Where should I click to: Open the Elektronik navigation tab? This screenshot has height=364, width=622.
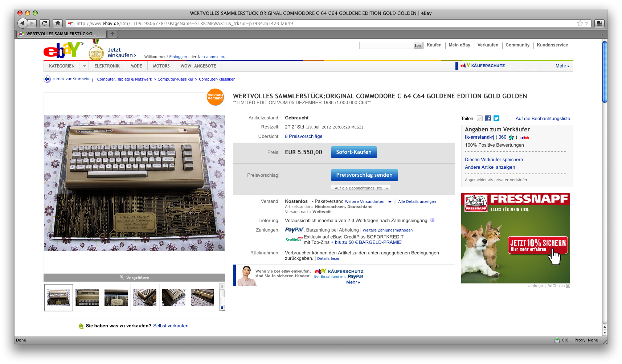[107, 66]
